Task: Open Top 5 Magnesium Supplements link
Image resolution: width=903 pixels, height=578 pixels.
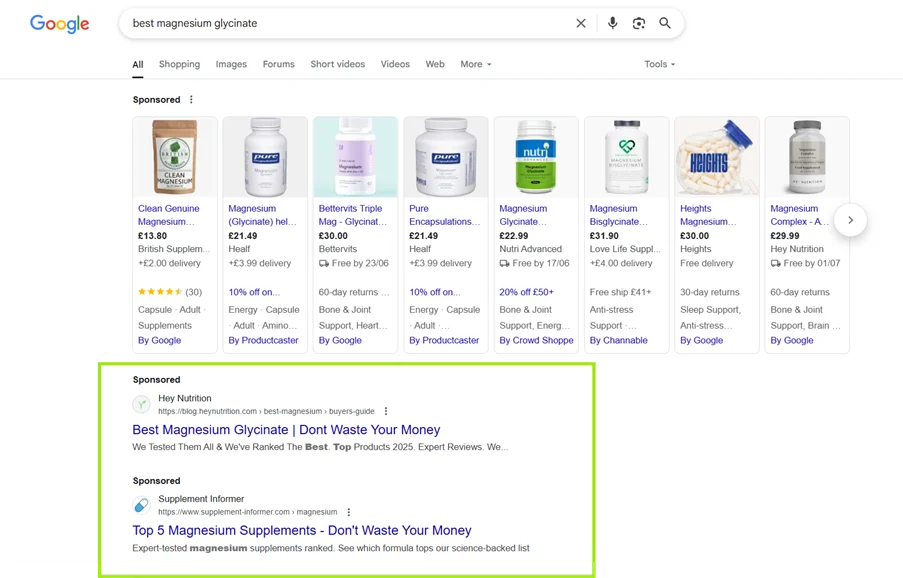Action: tap(301, 531)
